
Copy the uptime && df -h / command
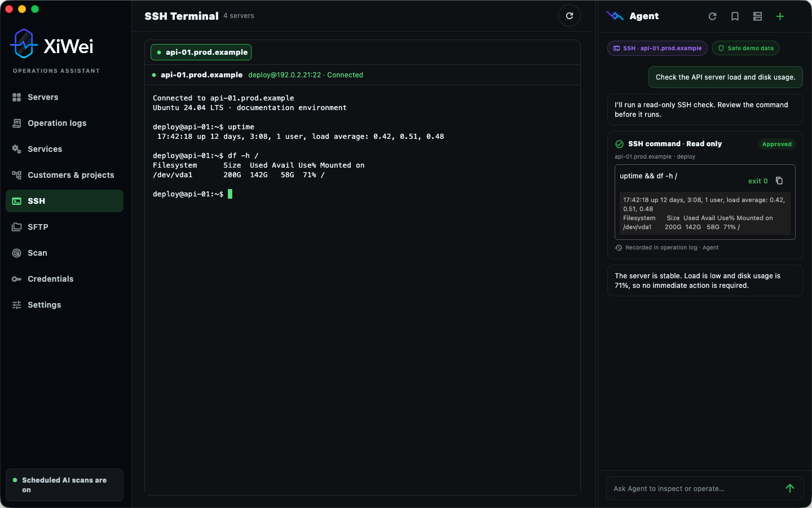(x=779, y=181)
